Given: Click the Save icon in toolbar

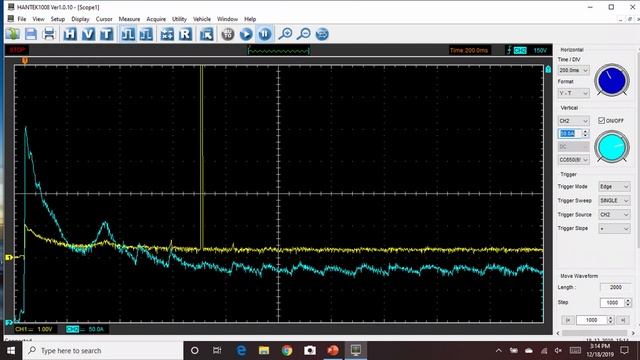Looking at the screenshot, I should click(x=31, y=34).
